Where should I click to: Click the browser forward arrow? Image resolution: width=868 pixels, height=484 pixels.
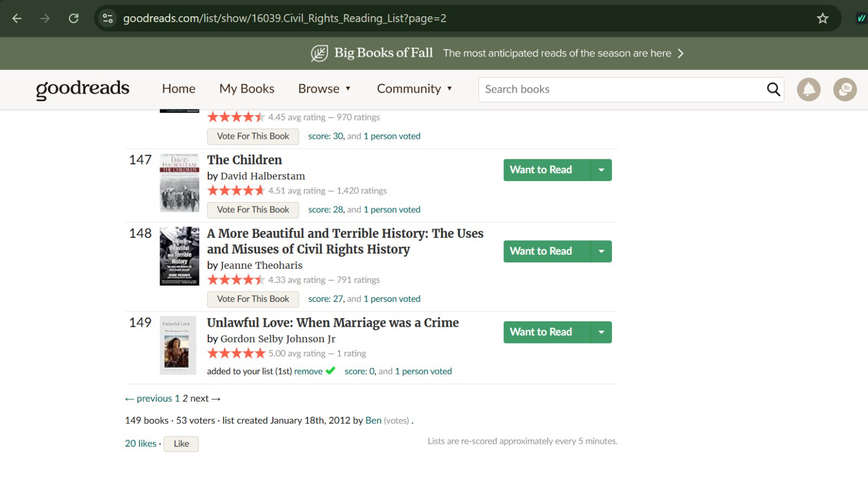tap(45, 18)
